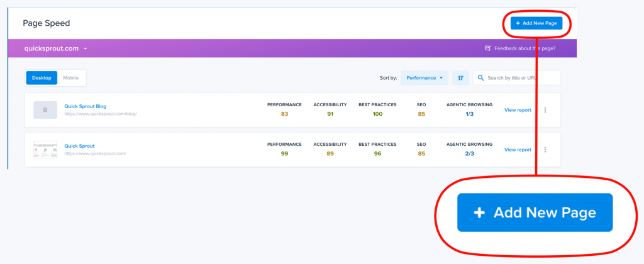Click Agentic Browsing score 2/3

tap(469, 154)
